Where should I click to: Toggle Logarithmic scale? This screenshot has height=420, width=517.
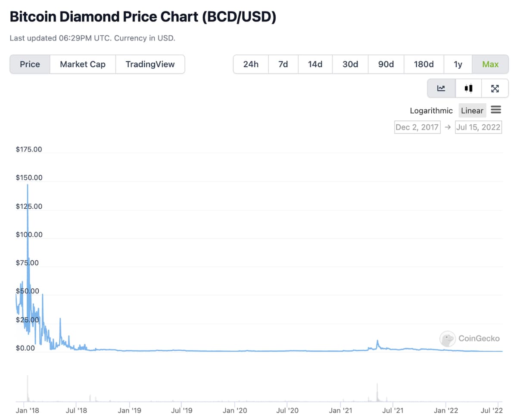tap(431, 111)
